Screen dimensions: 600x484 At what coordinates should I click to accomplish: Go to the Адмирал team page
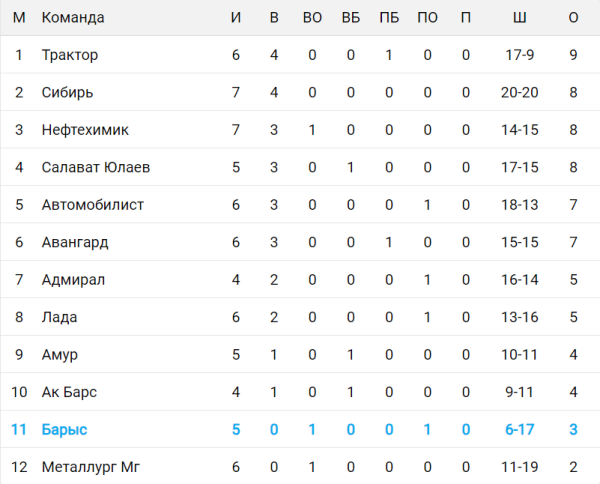[x=73, y=280]
